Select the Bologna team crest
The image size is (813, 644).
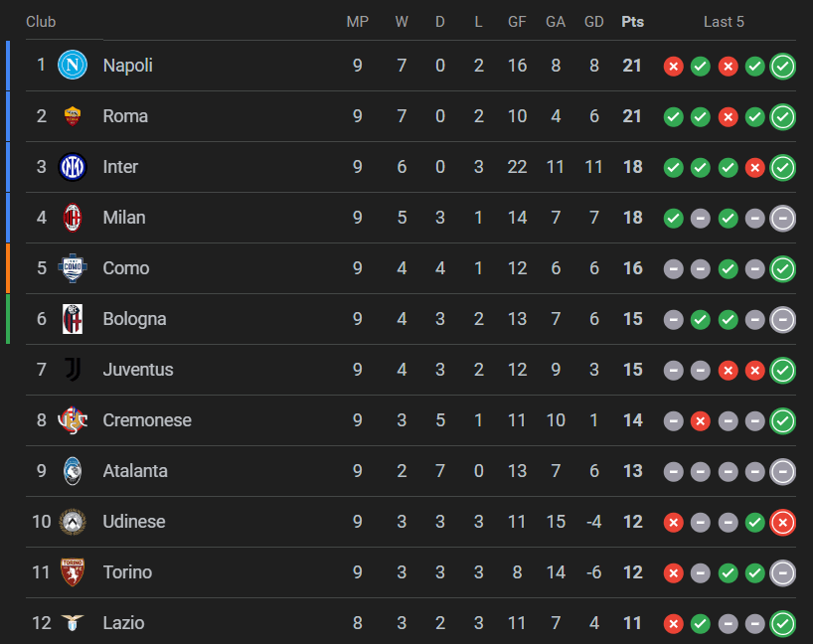(x=73, y=319)
